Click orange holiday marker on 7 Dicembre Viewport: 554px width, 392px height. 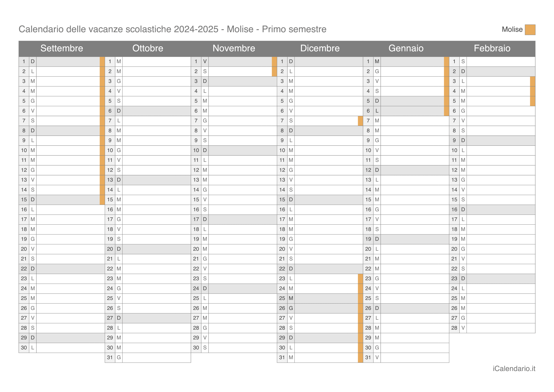360,121
